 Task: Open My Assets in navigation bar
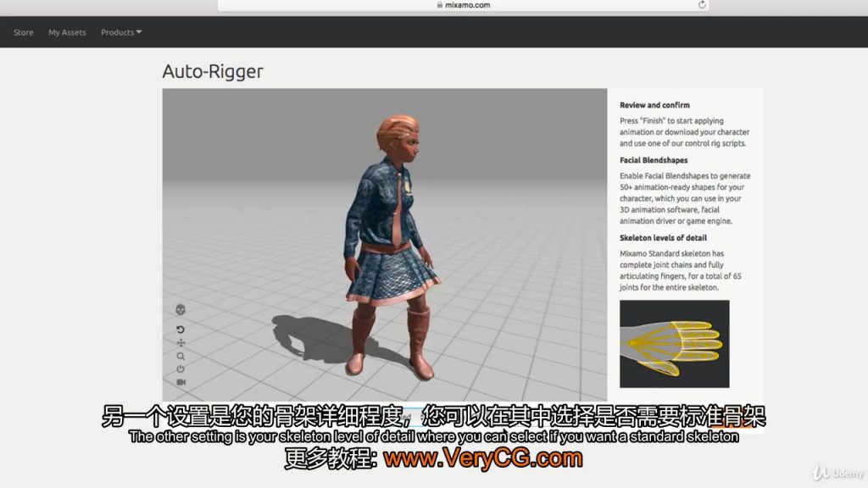(x=67, y=33)
